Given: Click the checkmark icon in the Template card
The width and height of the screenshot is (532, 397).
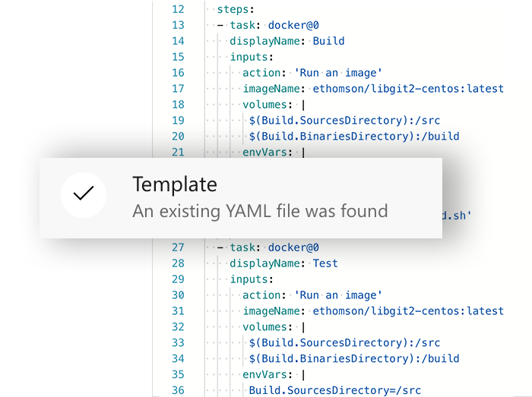Looking at the screenshot, I should (x=83, y=194).
